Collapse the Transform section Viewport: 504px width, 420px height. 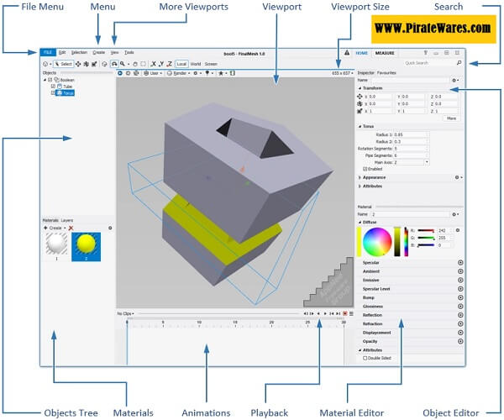pyautogui.click(x=360, y=87)
